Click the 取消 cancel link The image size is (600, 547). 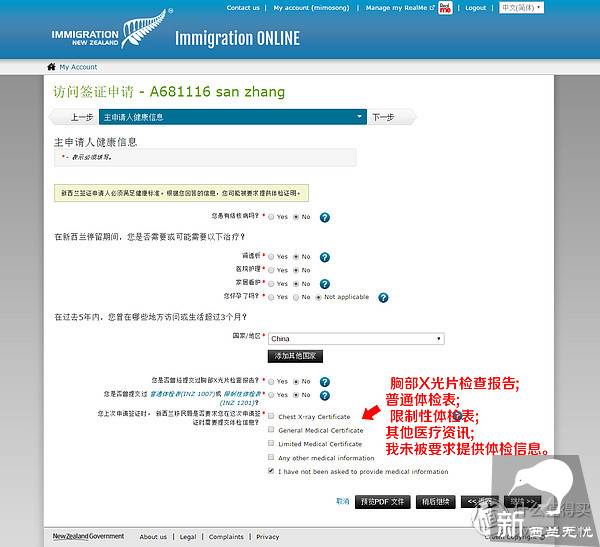342,501
